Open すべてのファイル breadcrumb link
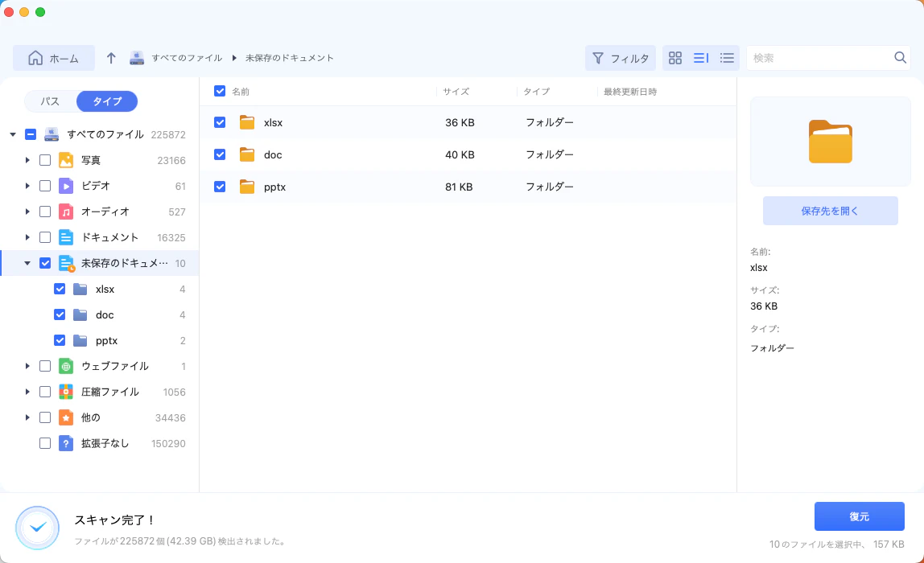924x563 pixels. coord(187,58)
